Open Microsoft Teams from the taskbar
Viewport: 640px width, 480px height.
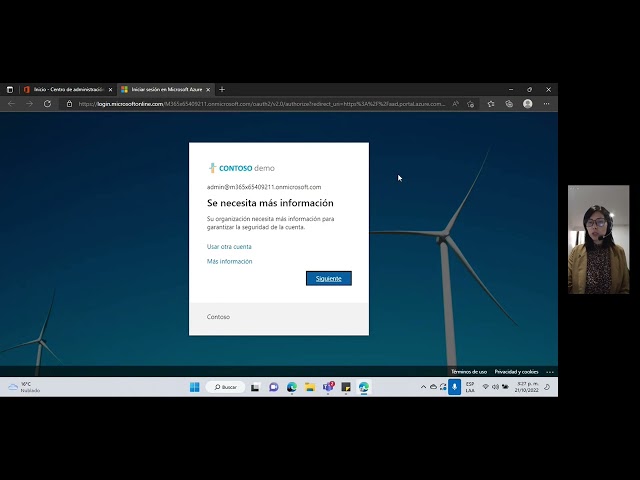[x=328, y=387]
